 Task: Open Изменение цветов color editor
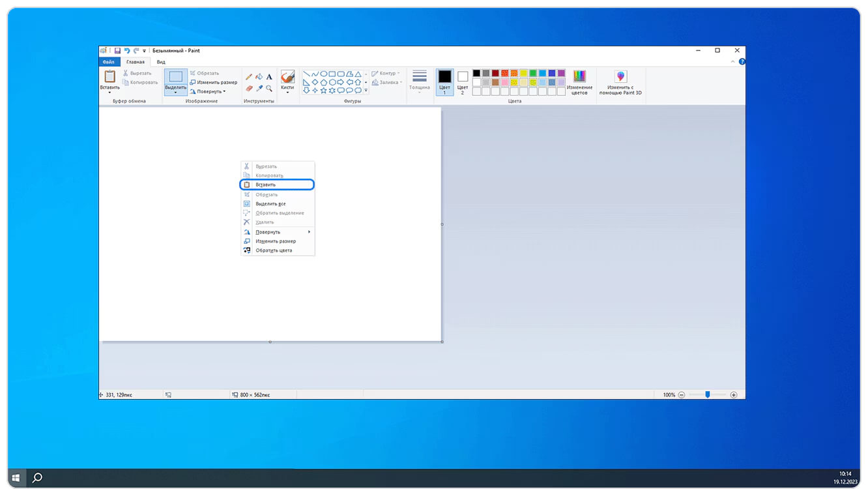pos(579,82)
